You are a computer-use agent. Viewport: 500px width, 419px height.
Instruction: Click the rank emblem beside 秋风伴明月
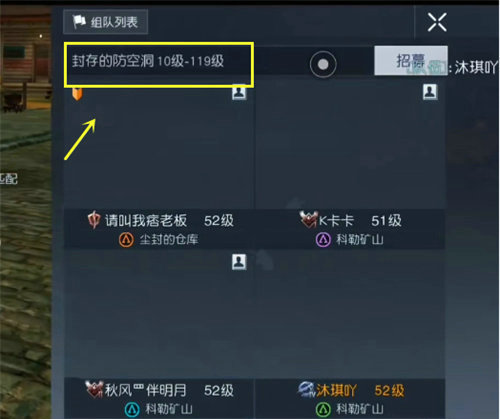94,389
